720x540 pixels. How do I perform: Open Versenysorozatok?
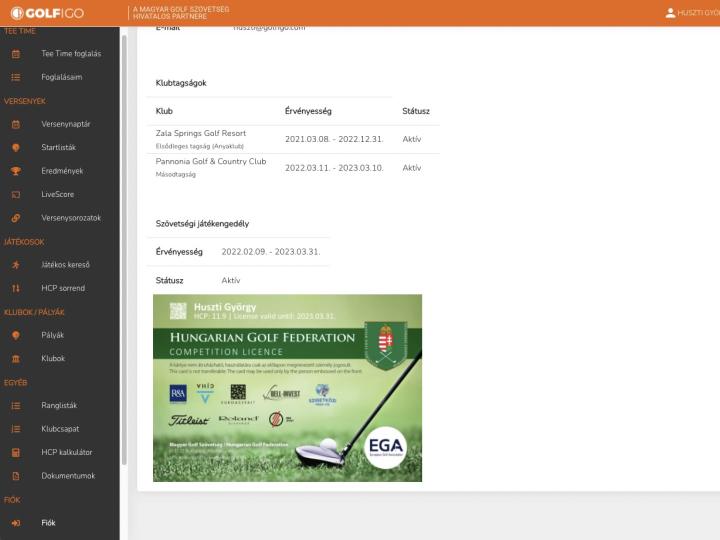click(x=71, y=218)
